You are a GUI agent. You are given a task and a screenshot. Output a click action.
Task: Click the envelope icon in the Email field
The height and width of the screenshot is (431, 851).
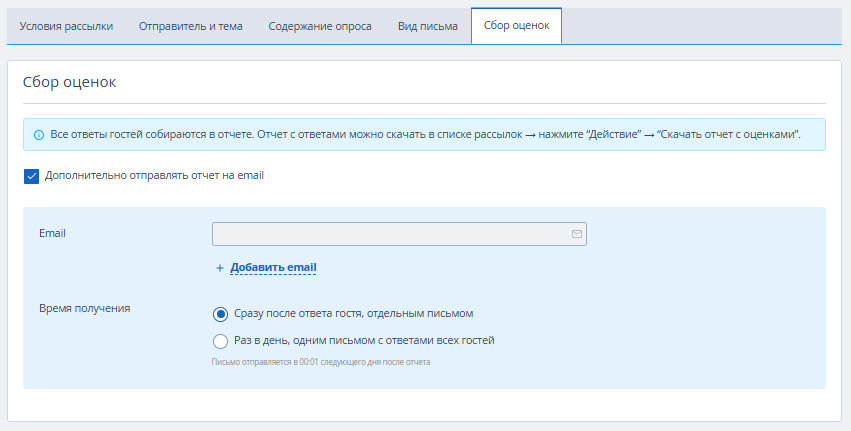pyautogui.click(x=577, y=234)
